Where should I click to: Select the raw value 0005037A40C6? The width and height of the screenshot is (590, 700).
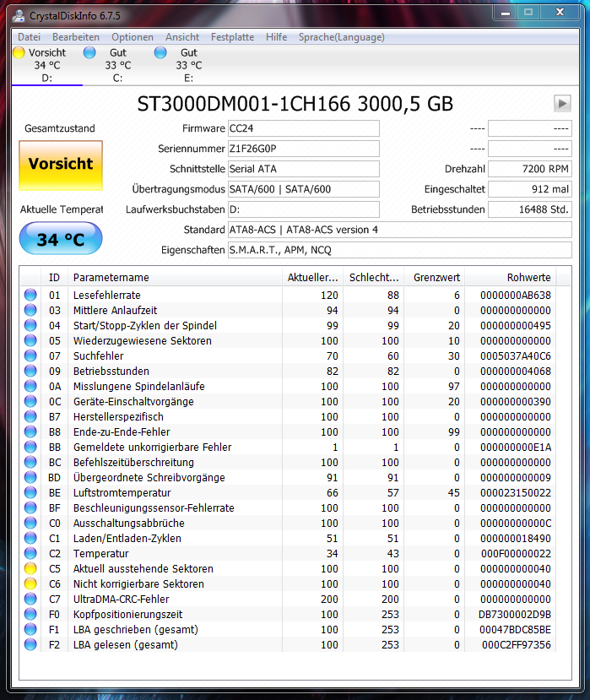516,355
